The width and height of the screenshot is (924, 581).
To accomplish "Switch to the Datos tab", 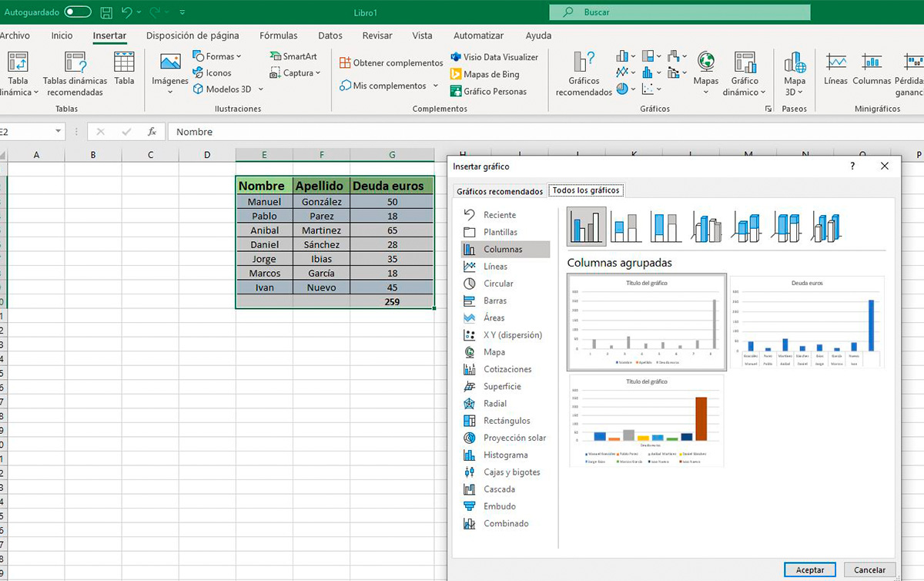I will click(x=330, y=35).
